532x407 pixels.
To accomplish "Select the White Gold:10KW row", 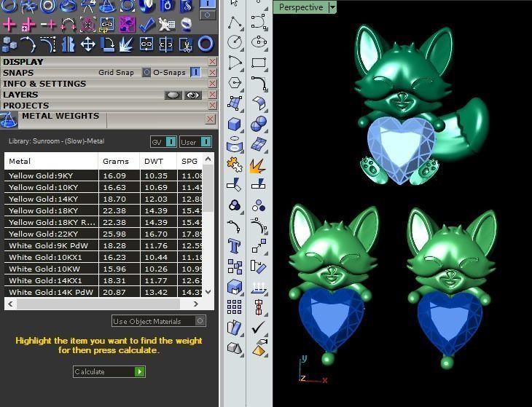I will tap(103, 269).
